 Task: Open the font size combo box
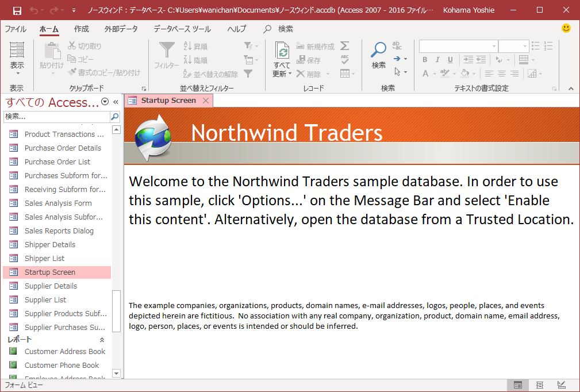tap(513, 46)
